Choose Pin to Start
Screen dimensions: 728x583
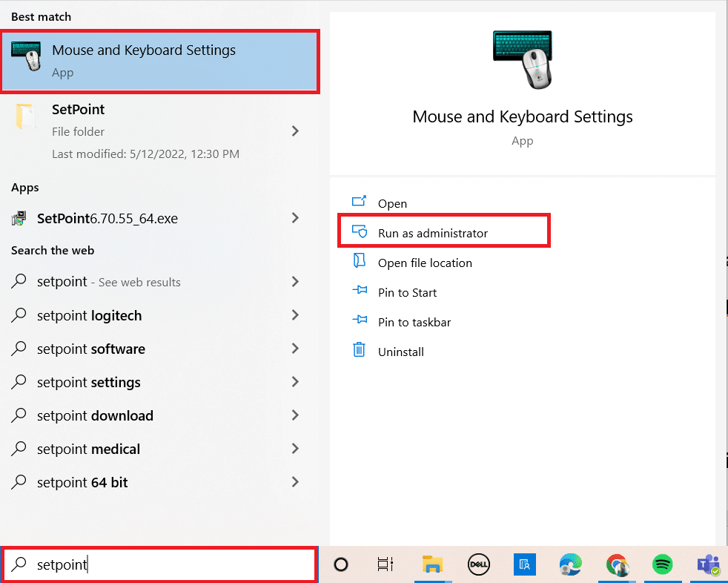(407, 293)
